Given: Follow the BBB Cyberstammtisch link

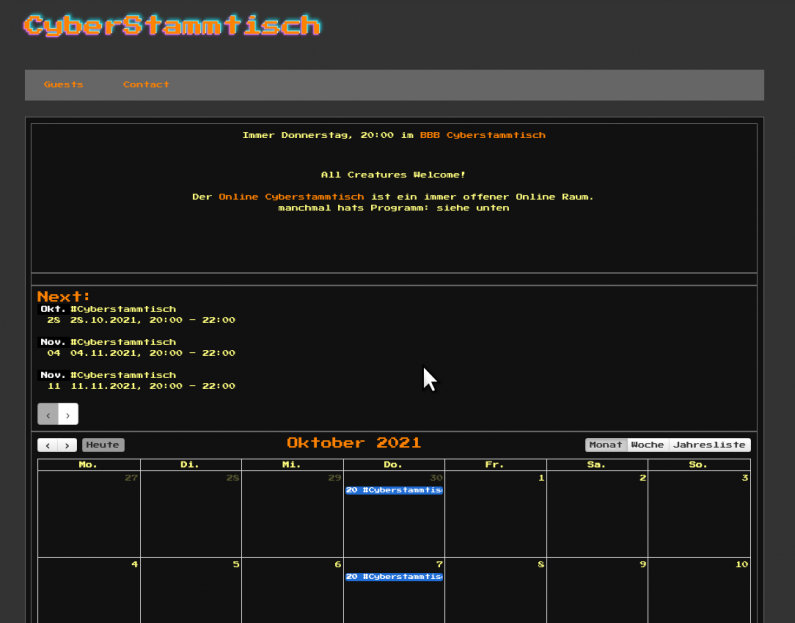Looking at the screenshot, I should (x=482, y=135).
